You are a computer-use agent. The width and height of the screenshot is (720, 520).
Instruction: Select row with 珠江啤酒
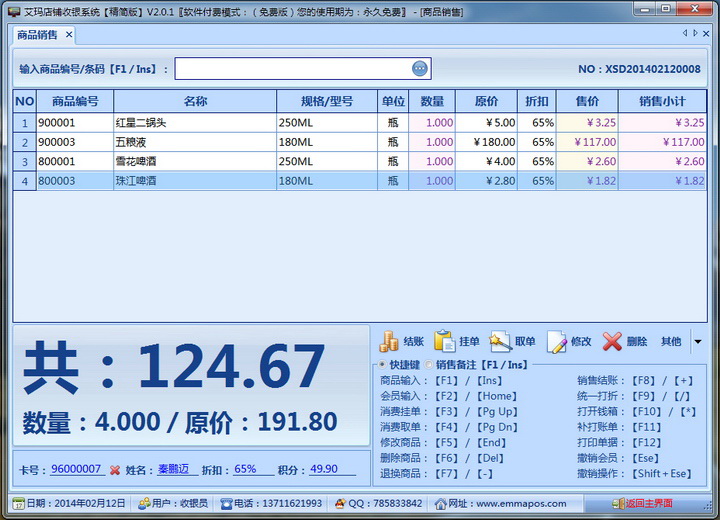(360, 181)
